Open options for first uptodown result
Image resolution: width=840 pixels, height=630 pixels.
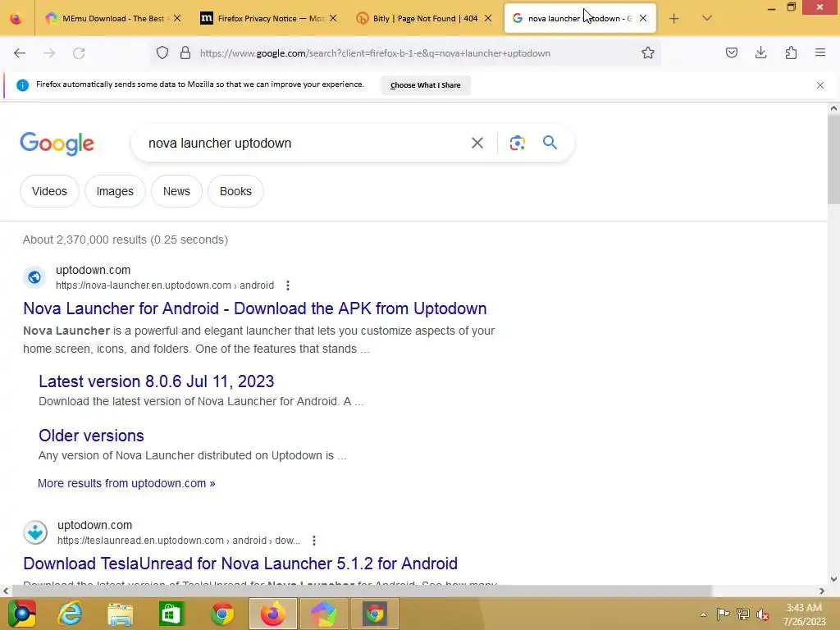click(288, 285)
